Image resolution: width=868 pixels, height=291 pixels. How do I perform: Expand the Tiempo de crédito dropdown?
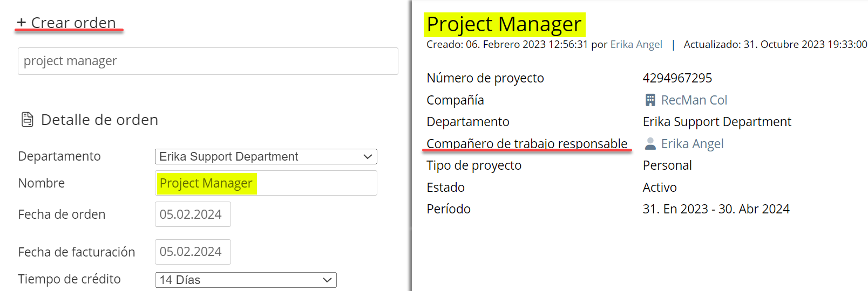coord(246,280)
